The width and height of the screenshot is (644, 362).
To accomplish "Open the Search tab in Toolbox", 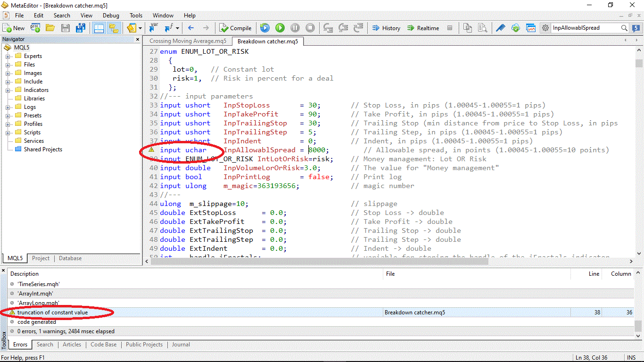I will [x=45, y=345].
